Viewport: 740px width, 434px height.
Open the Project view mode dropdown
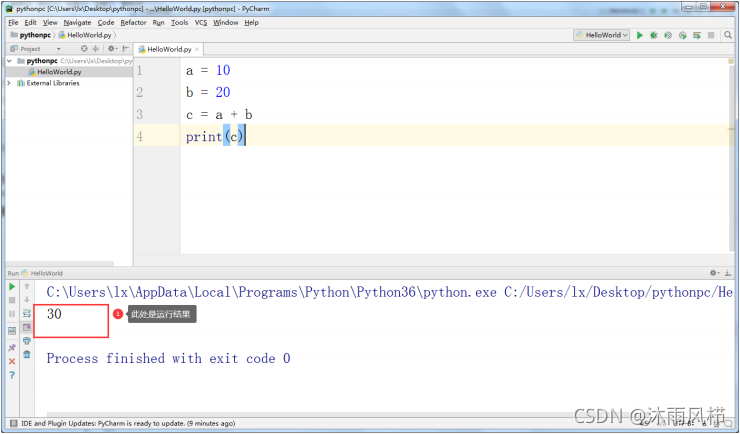pyautogui.click(x=59, y=49)
